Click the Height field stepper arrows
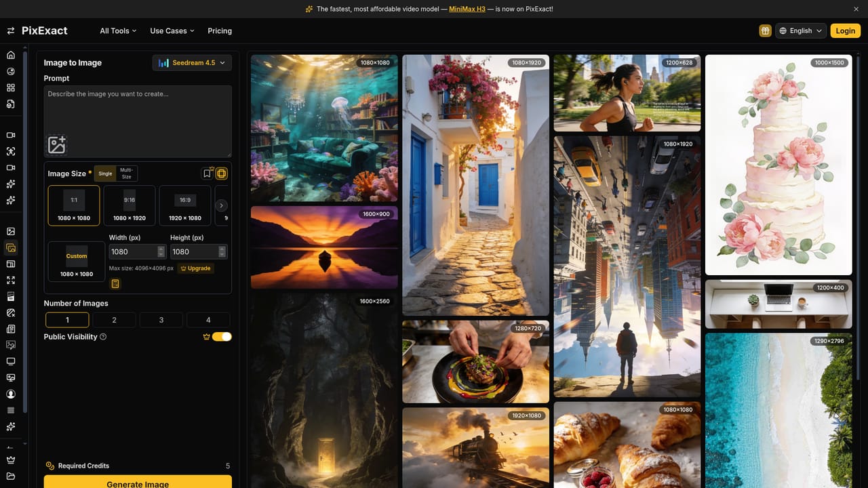This screenshot has width=868, height=488. [x=222, y=251]
